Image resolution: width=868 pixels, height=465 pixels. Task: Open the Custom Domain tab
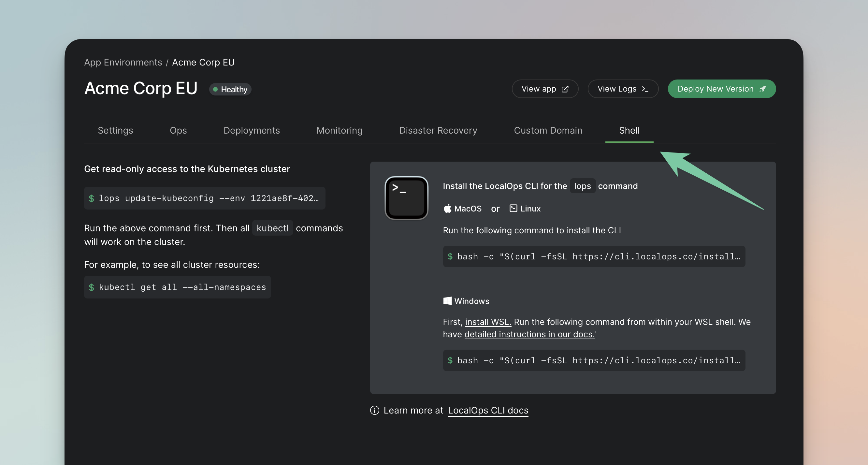point(548,130)
